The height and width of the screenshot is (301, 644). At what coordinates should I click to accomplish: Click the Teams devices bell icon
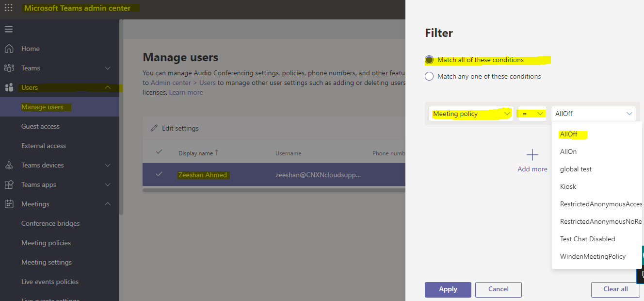coord(9,165)
